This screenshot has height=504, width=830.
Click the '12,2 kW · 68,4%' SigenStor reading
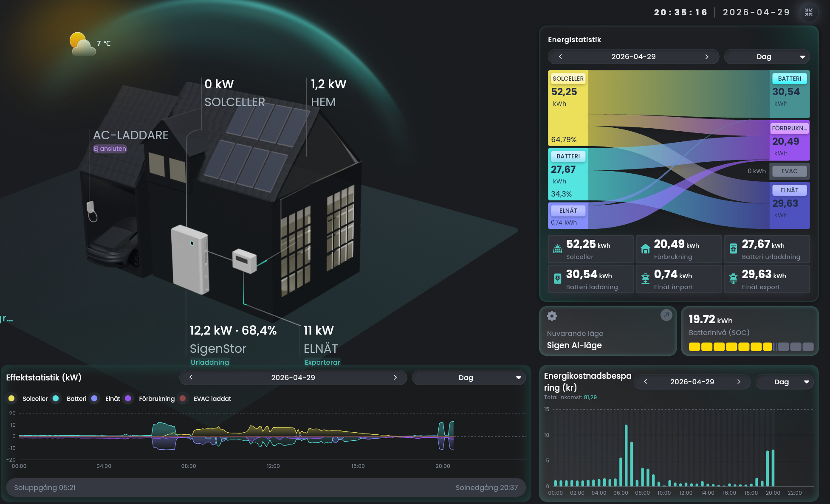(233, 330)
